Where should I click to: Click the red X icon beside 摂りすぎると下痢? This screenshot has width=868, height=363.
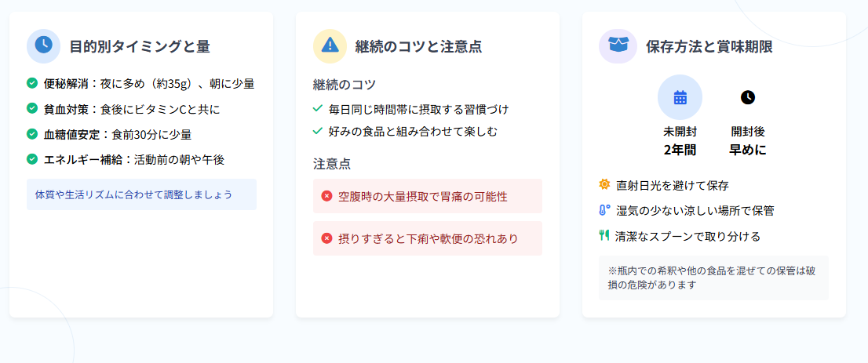tap(326, 238)
